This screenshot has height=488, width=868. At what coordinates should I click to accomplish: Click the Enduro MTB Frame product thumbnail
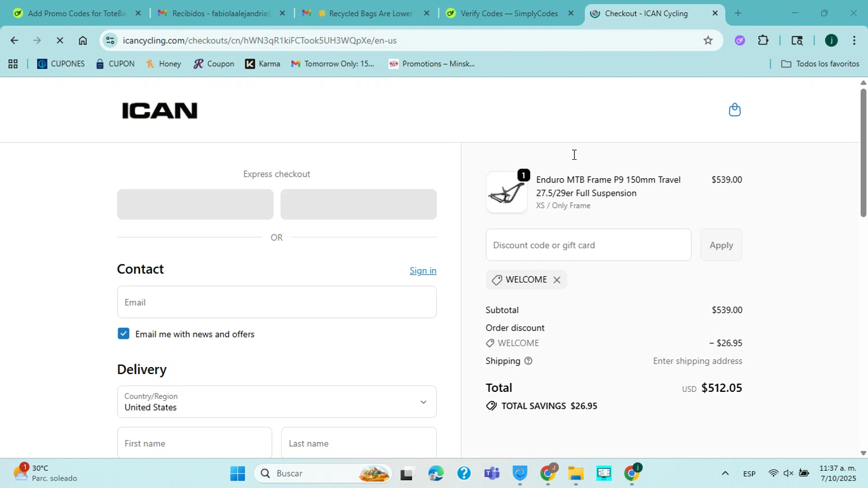coord(506,193)
